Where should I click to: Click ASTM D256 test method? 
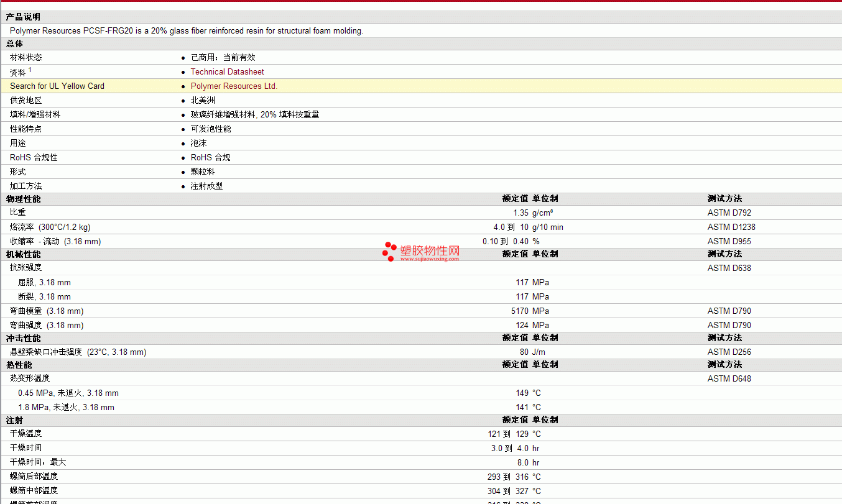point(729,352)
